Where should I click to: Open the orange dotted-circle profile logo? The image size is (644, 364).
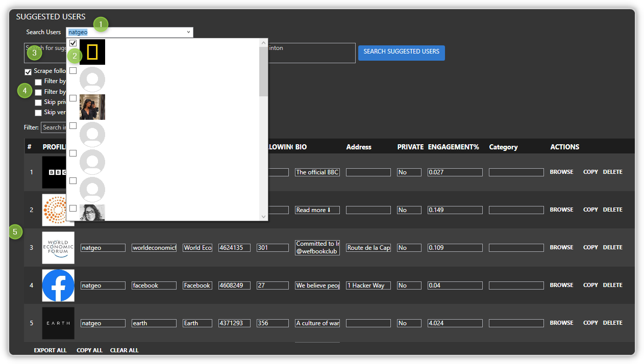[x=54, y=210]
